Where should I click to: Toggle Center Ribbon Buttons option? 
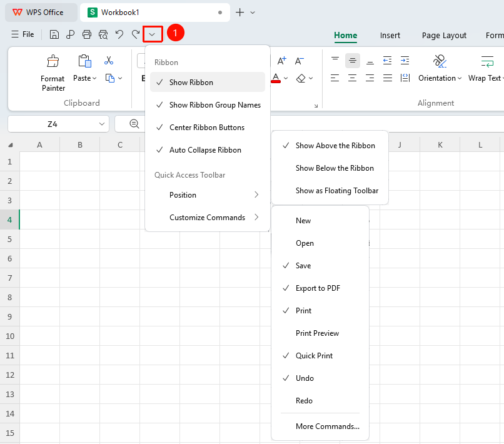208,128
